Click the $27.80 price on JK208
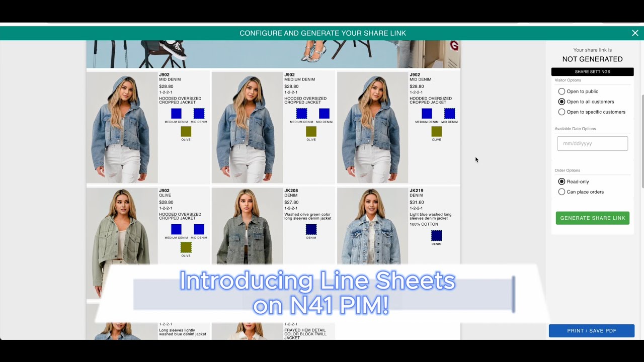The width and height of the screenshot is (644, 362). [291, 202]
